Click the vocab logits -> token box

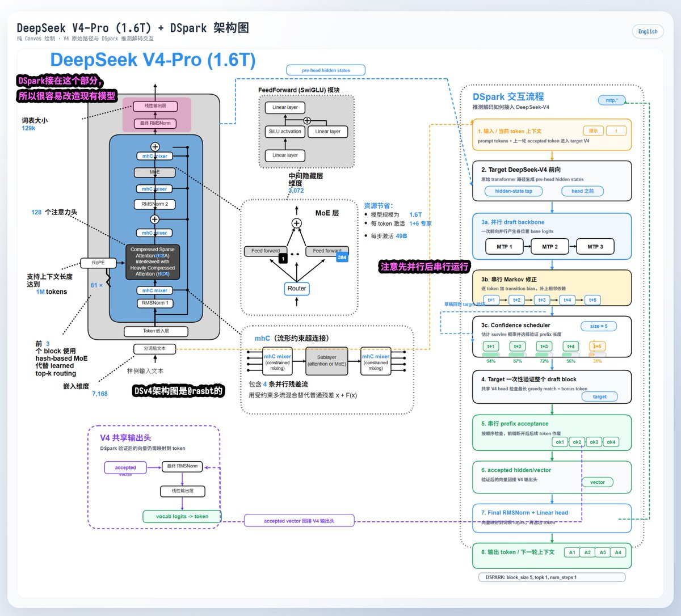pyautogui.click(x=182, y=517)
